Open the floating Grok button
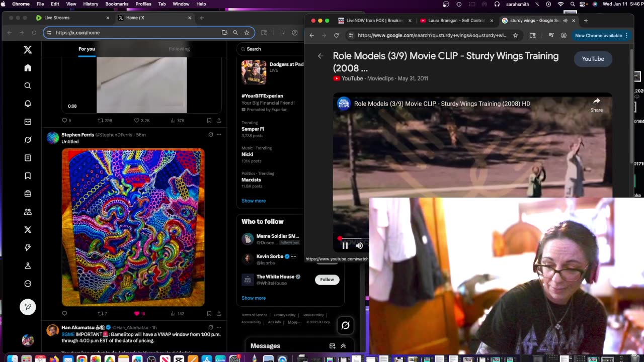This screenshot has height=362, width=644. 346,325
